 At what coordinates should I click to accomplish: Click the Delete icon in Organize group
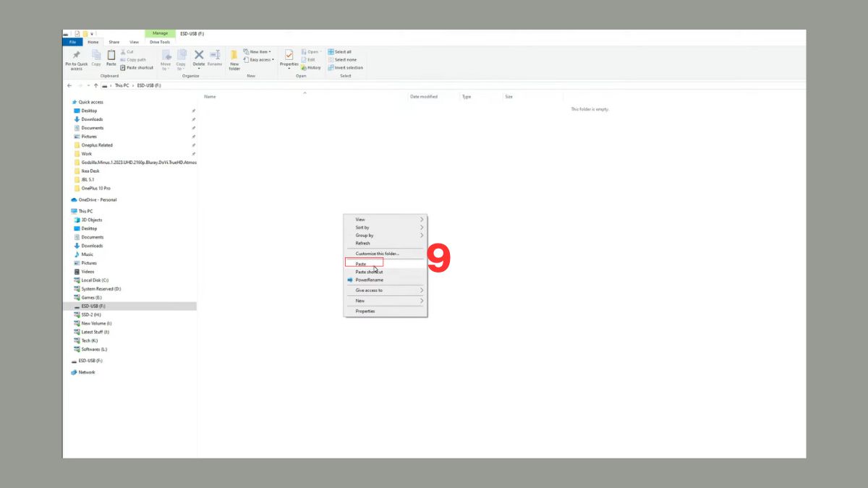(x=199, y=56)
